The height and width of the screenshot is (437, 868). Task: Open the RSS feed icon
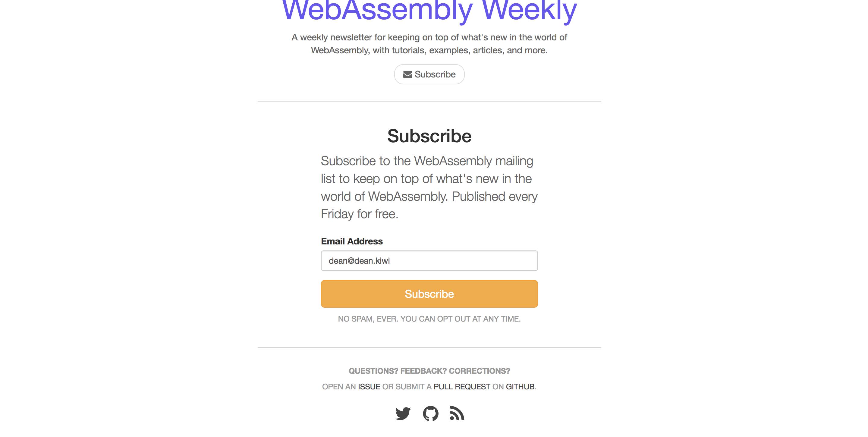pos(457,413)
